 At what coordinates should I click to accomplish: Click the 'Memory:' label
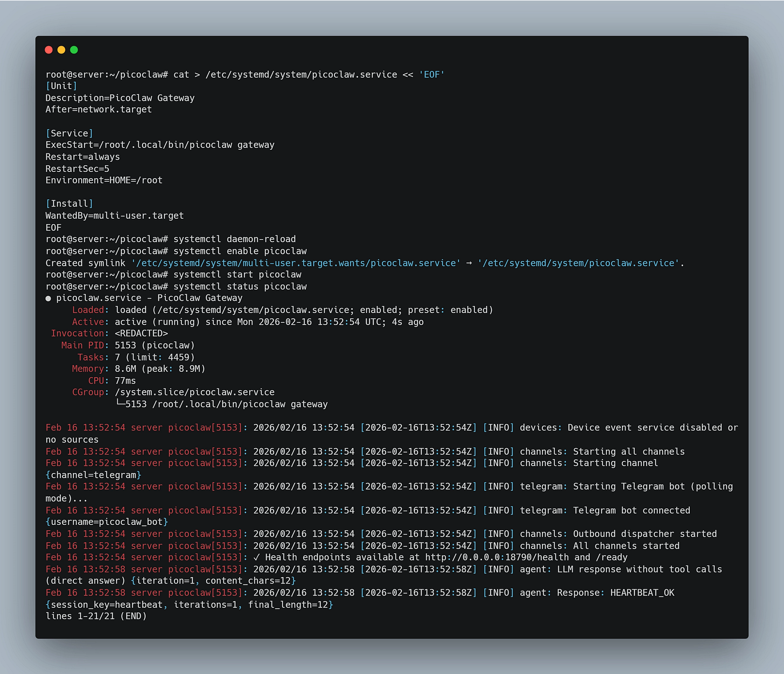[x=90, y=369]
